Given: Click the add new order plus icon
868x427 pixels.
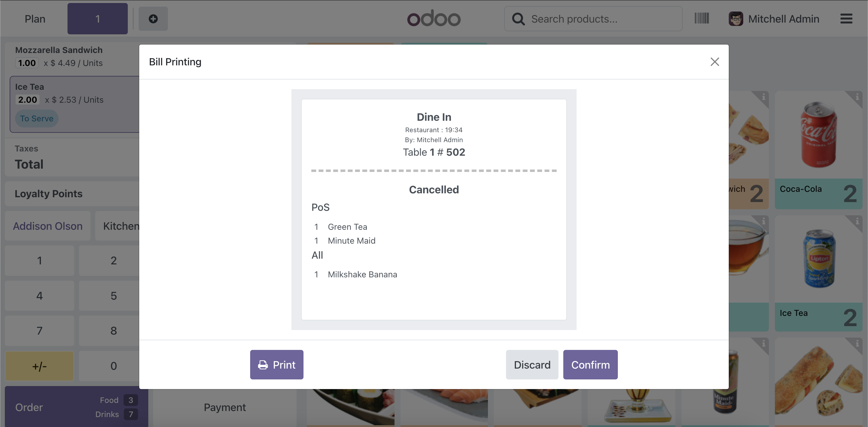Looking at the screenshot, I should [153, 19].
